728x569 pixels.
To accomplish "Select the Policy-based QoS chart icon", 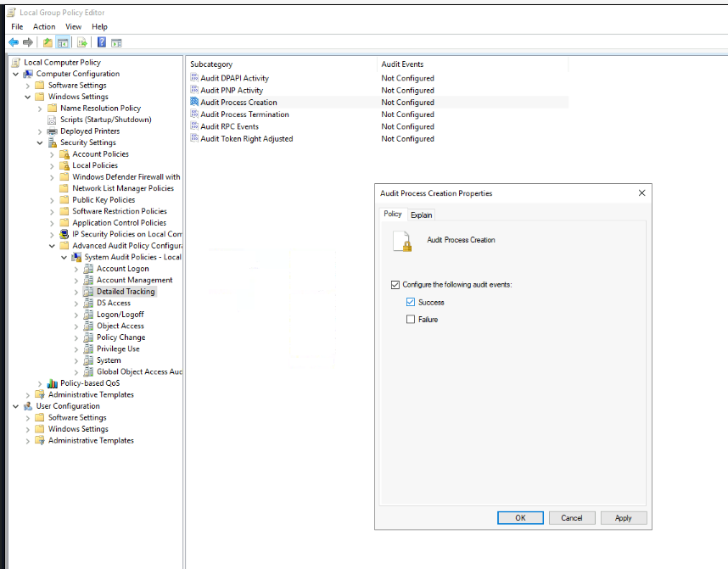I will (53, 383).
